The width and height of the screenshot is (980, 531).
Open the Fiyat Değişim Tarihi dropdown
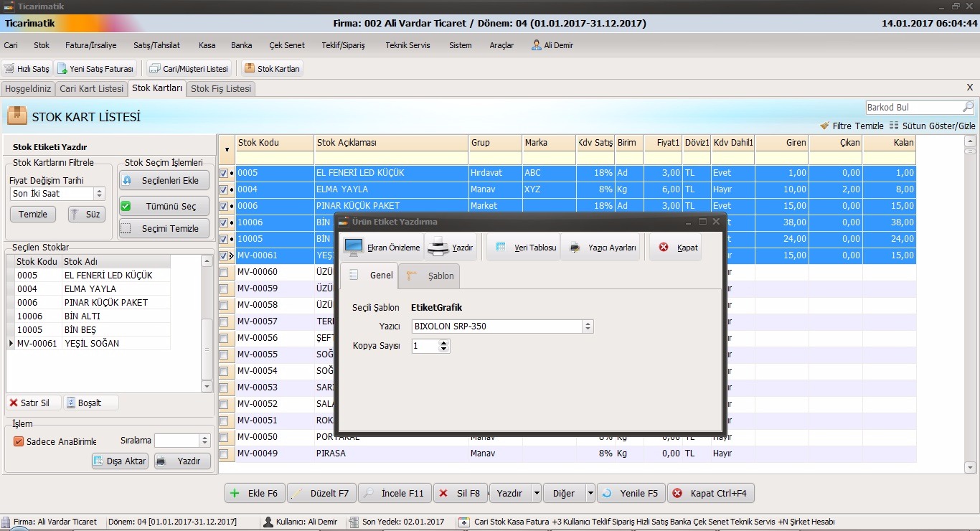coord(100,194)
